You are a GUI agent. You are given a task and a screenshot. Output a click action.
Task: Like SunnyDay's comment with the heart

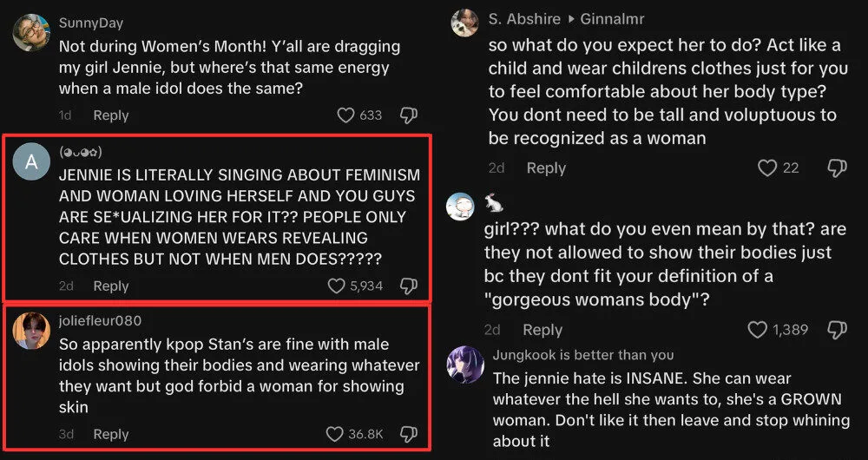tap(345, 115)
